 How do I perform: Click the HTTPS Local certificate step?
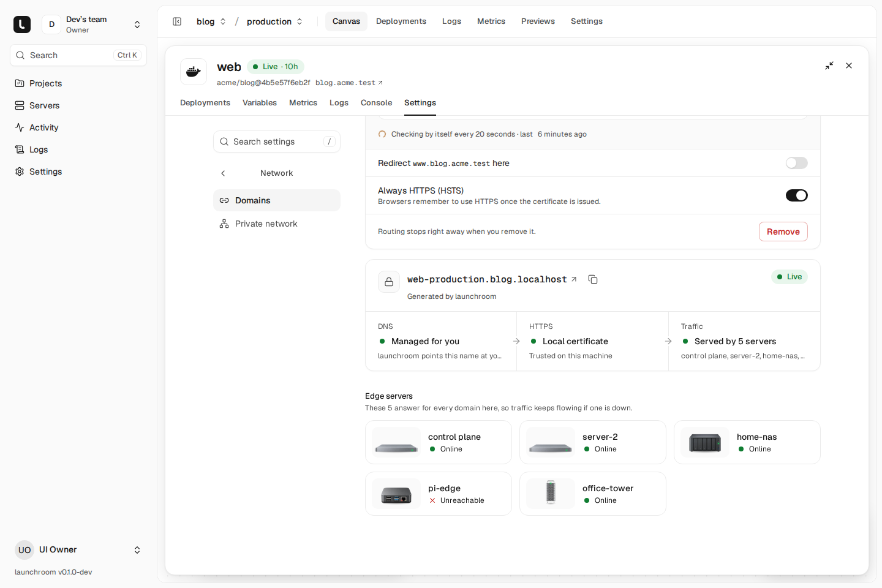[592, 341]
